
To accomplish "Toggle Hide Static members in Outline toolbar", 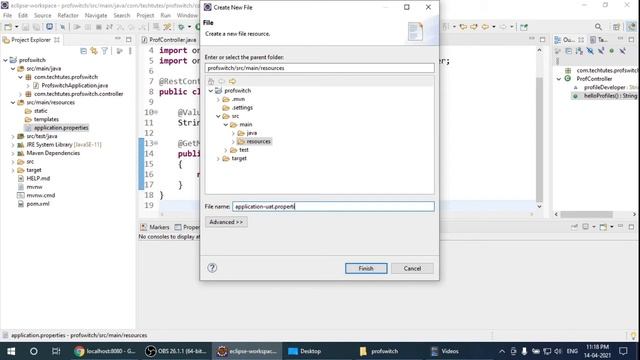I will tap(601, 51).
